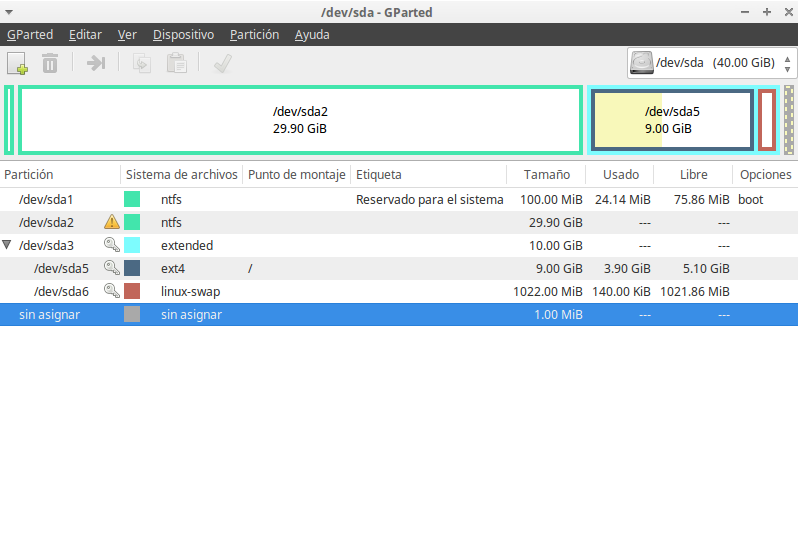Click the '1.00 MiB' size on sin asignar row

point(558,314)
